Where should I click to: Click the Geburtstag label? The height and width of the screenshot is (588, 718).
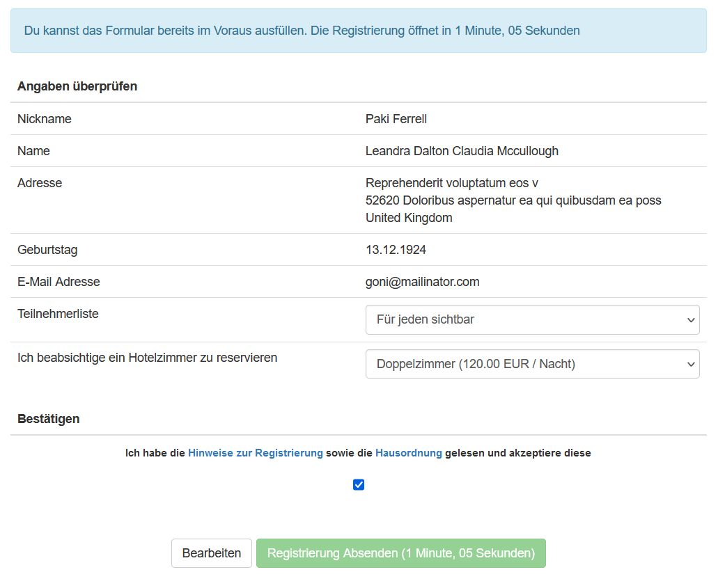pos(47,250)
